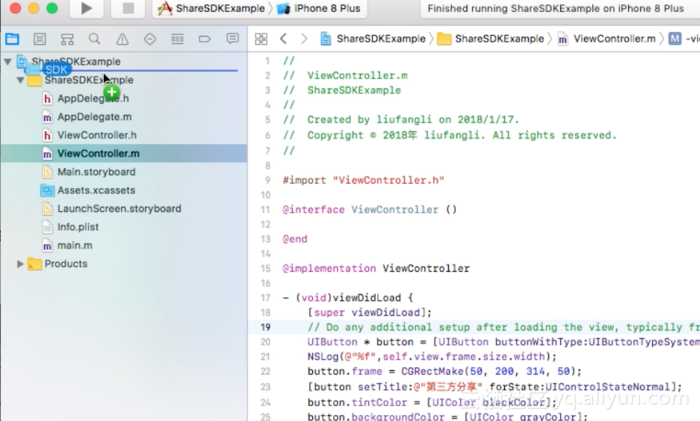Click the Copyright comment line
The image size is (700, 421).
coord(450,135)
